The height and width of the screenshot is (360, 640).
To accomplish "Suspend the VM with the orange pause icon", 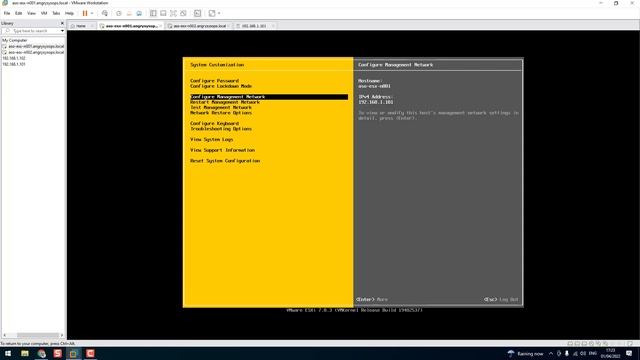I will 85,13.
